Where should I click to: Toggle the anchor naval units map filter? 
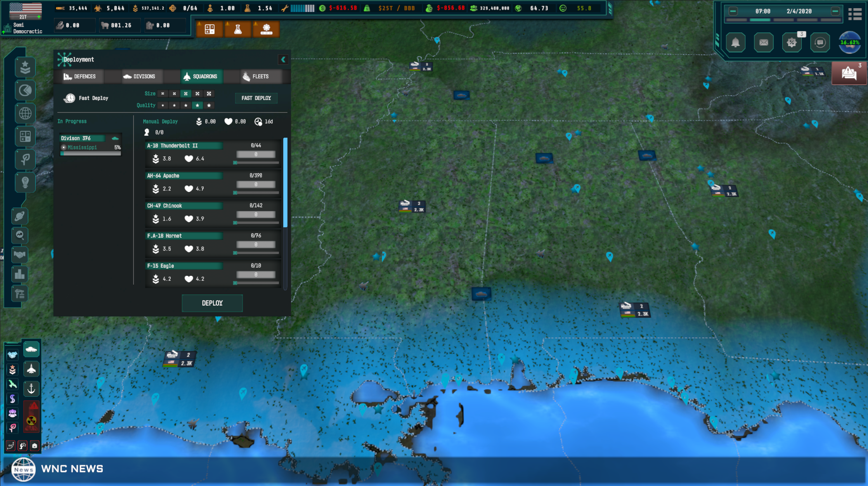point(31,389)
